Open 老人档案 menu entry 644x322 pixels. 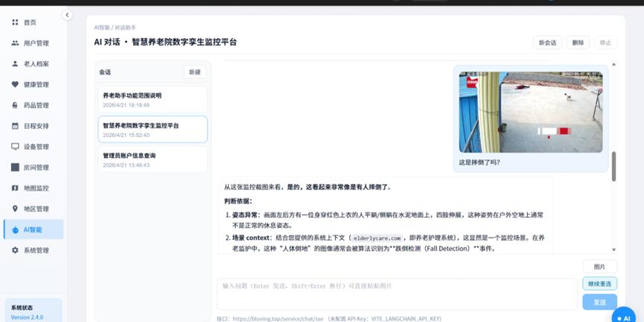pyautogui.click(x=34, y=64)
